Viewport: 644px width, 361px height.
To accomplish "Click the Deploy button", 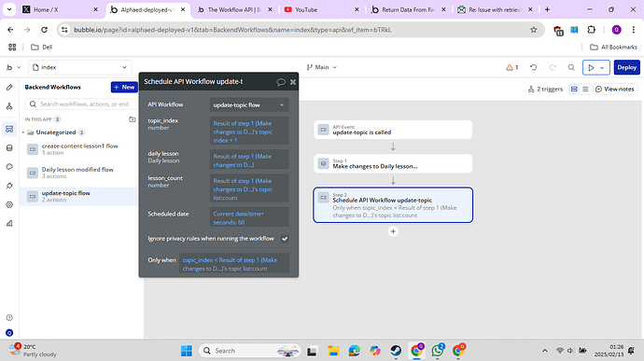I will click(627, 67).
